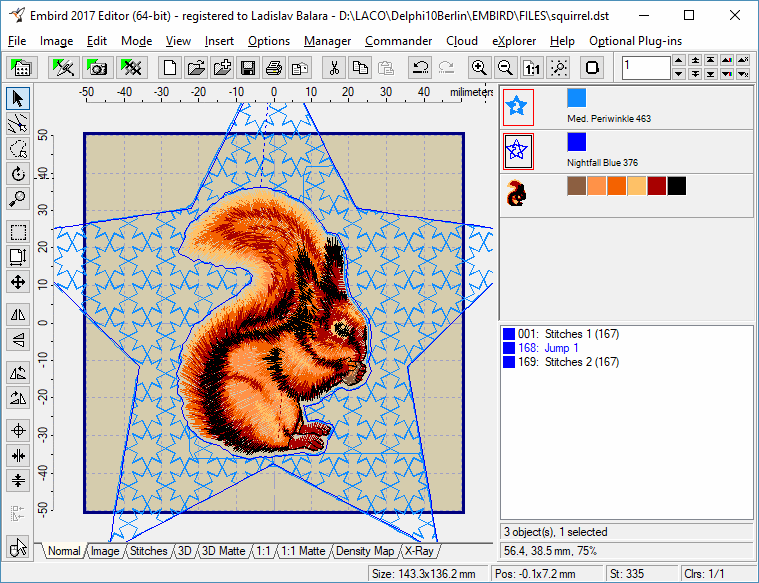Image resolution: width=759 pixels, height=583 pixels.
Task: Zoom out with the magnifier minus icon
Action: tap(505, 68)
